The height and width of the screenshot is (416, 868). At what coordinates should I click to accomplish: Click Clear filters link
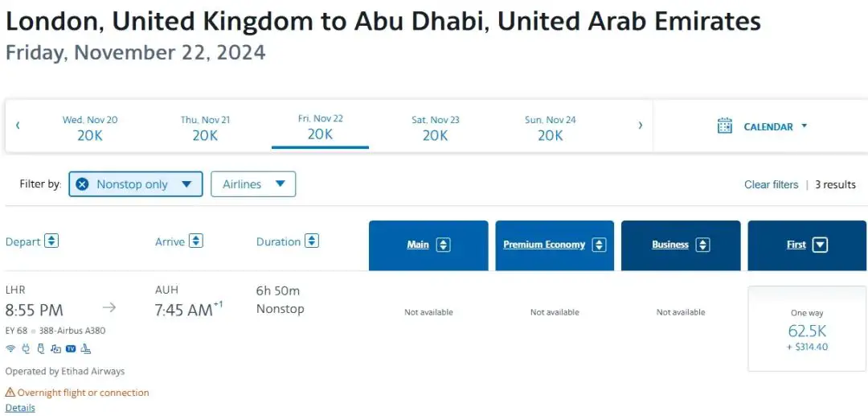[x=771, y=184]
